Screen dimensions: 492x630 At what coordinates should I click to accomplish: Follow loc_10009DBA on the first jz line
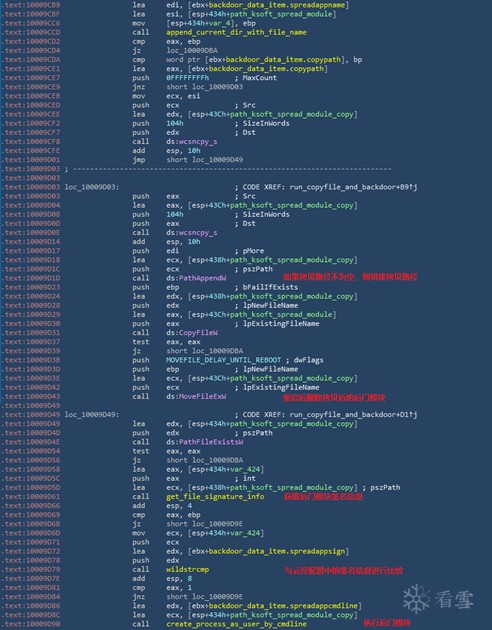coord(192,51)
